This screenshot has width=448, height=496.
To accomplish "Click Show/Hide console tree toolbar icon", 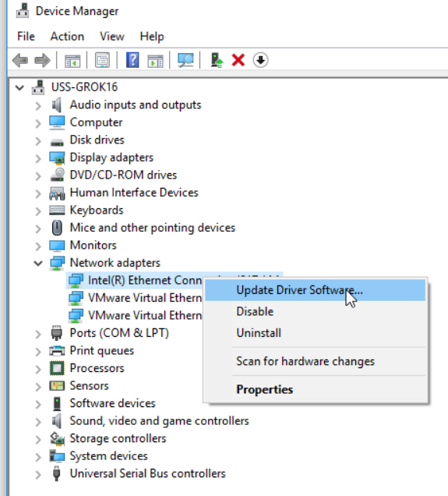I will coord(72,60).
